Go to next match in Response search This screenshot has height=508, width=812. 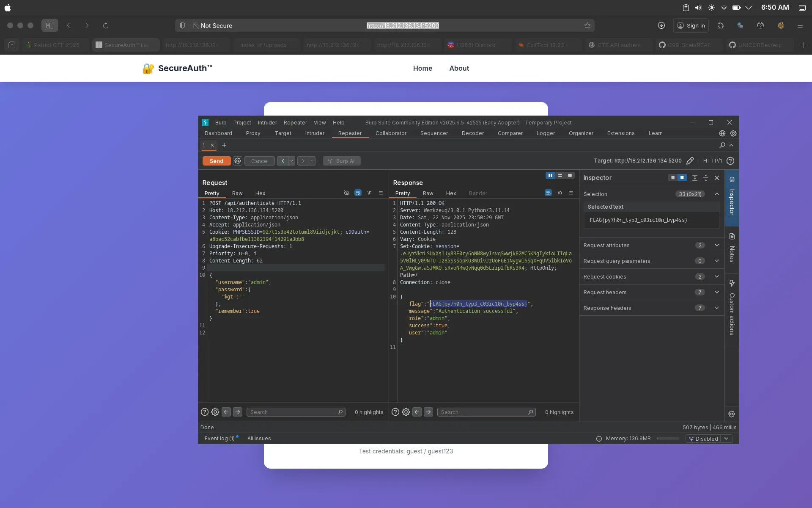pos(428,412)
